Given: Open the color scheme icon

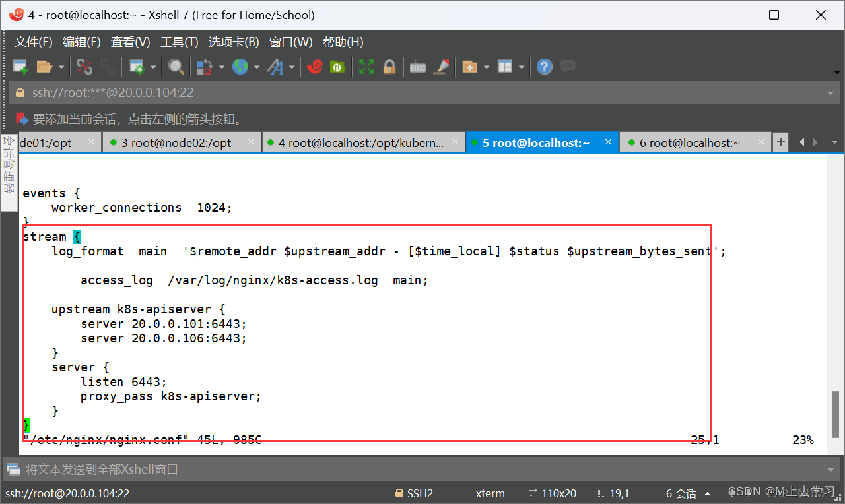Looking at the screenshot, I should (205, 67).
